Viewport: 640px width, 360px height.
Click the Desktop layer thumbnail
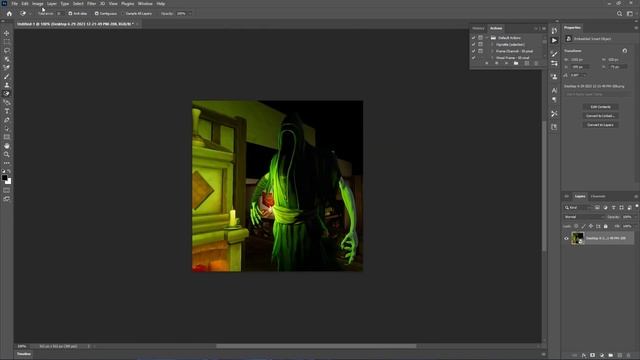[x=578, y=238]
